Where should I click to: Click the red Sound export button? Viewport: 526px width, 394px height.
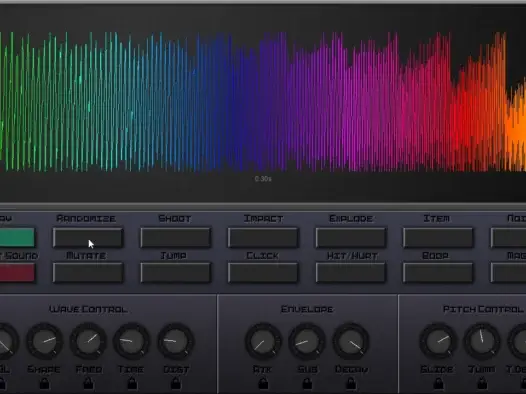(x=17, y=272)
